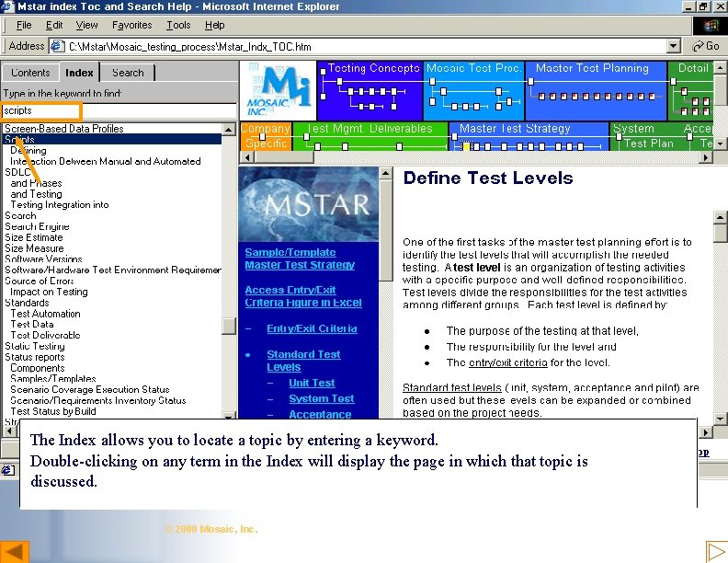This screenshot has width=728, height=563.
Task: Open Access Entry/Exit Criteria Figure in Excel
Action: coord(303,296)
